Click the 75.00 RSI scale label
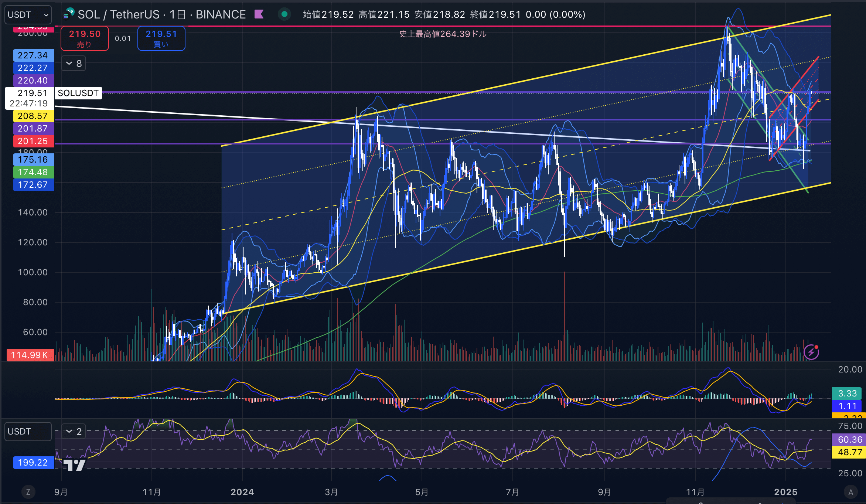 [x=850, y=426]
